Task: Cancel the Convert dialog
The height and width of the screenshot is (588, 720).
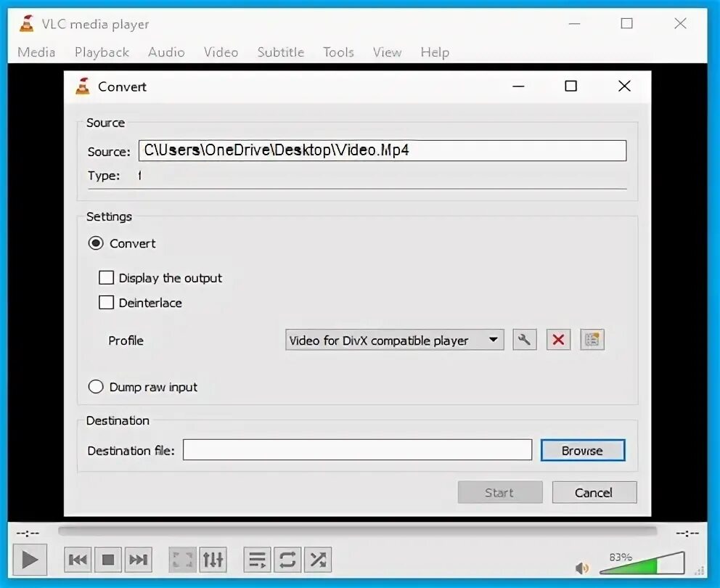Action: coord(594,492)
